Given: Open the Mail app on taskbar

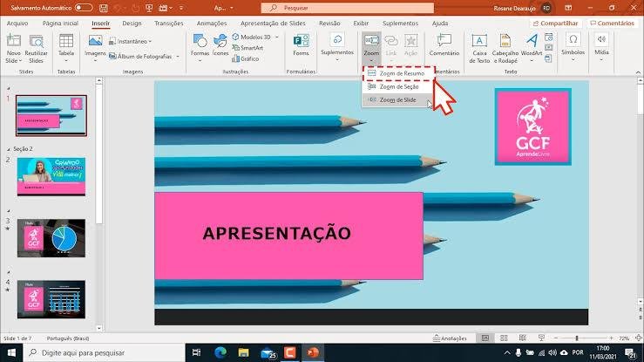Looking at the screenshot, I should click(268, 352).
